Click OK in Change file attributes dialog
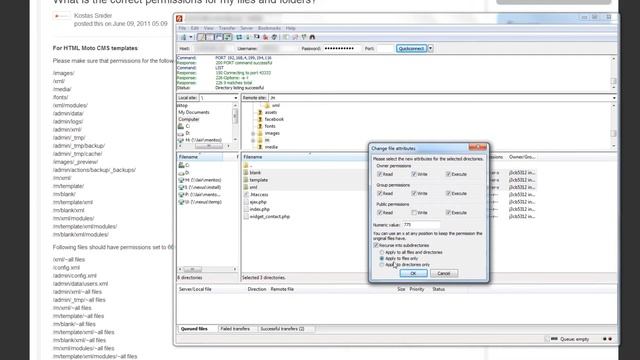 point(413,273)
